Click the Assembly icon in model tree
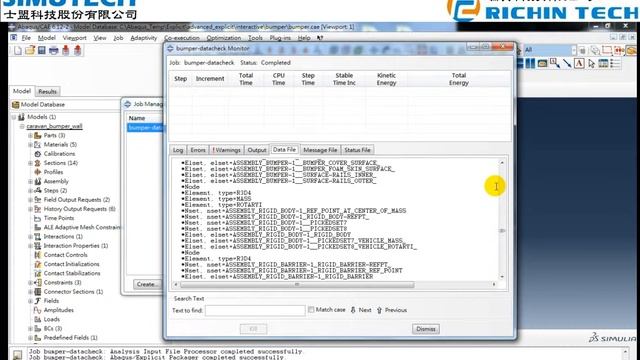Image resolution: width=640 pixels, height=360 pixels. [x=38, y=182]
